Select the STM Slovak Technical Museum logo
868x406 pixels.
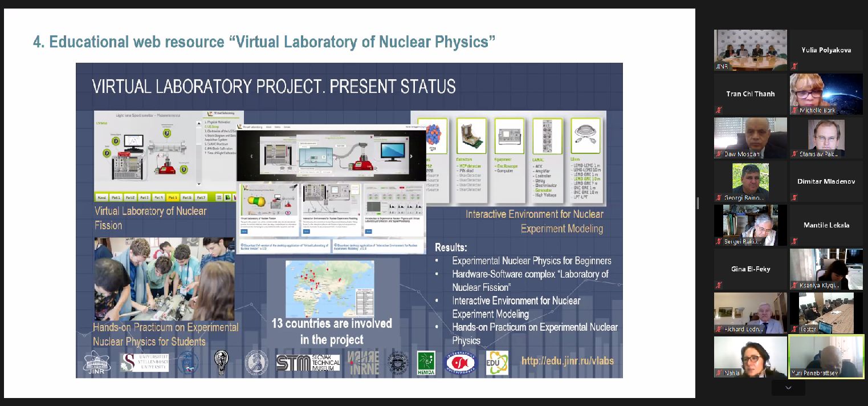pyautogui.click(x=308, y=363)
